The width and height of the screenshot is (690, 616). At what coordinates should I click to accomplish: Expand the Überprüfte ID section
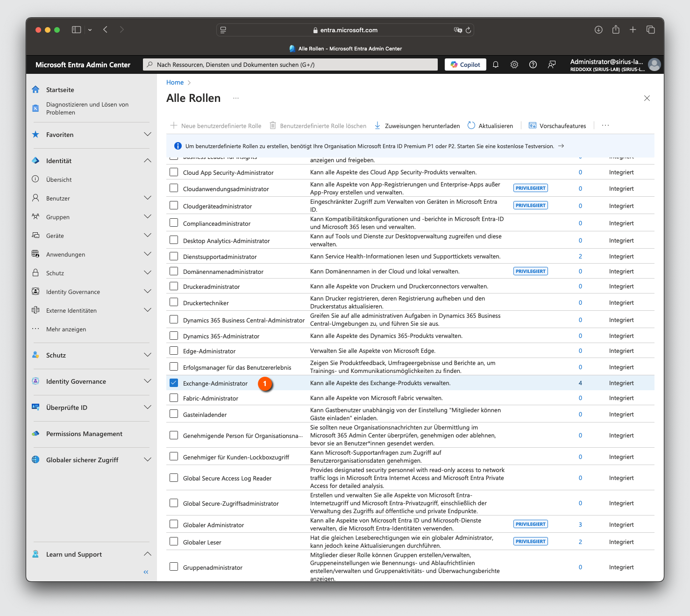coord(148,408)
